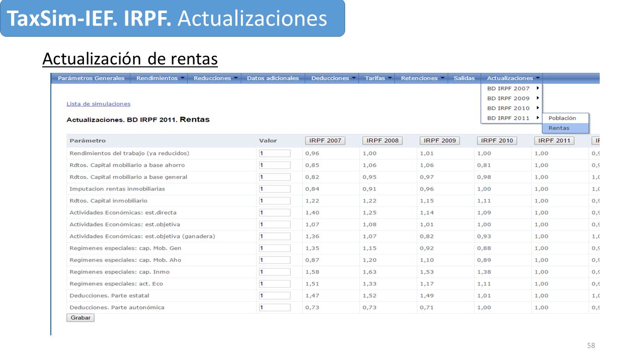The height and width of the screenshot is (362, 644).
Task: Save values with the Grabar button
Action: tap(80, 318)
